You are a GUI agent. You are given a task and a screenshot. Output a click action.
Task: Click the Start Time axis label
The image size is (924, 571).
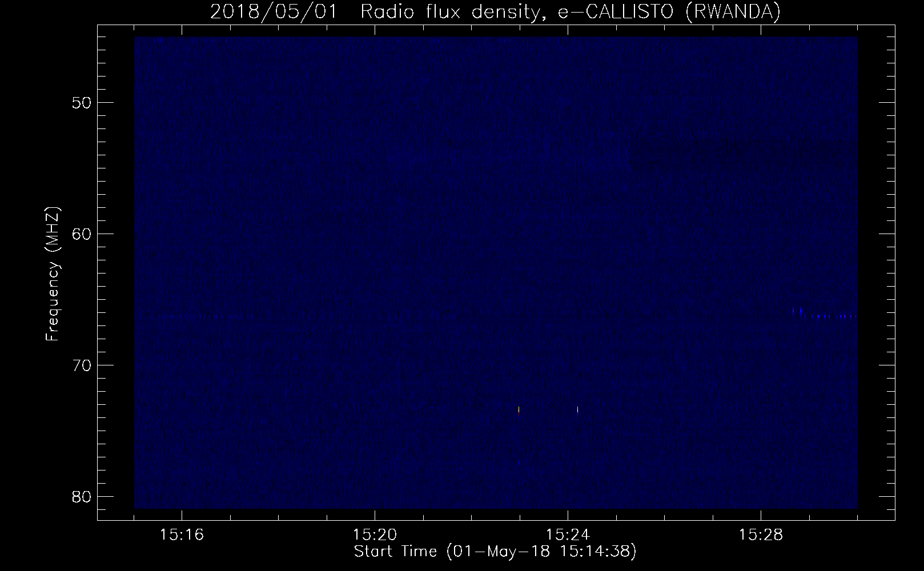[x=495, y=552]
